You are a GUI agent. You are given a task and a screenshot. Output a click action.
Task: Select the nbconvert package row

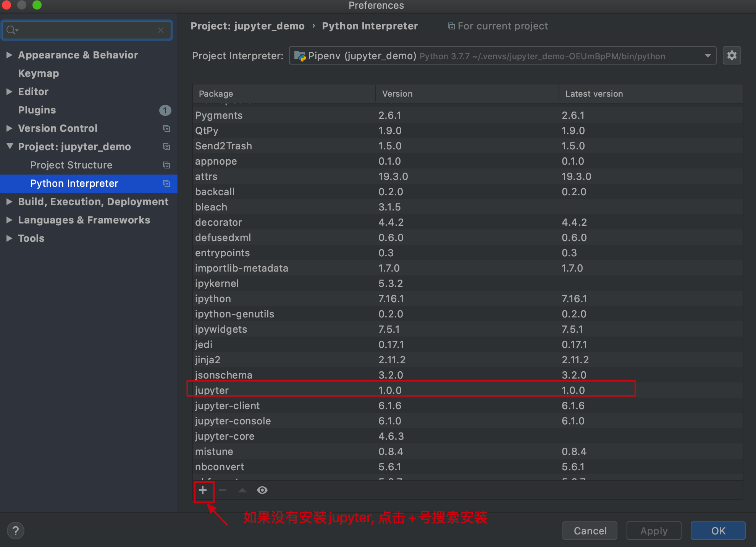pos(468,467)
